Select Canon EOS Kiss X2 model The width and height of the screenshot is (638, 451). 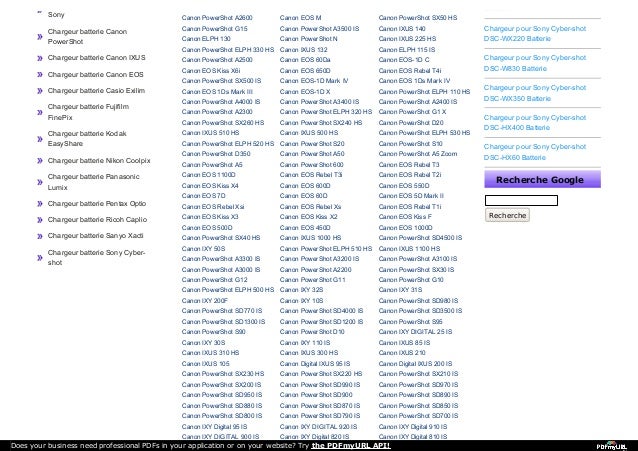pos(308,217)
